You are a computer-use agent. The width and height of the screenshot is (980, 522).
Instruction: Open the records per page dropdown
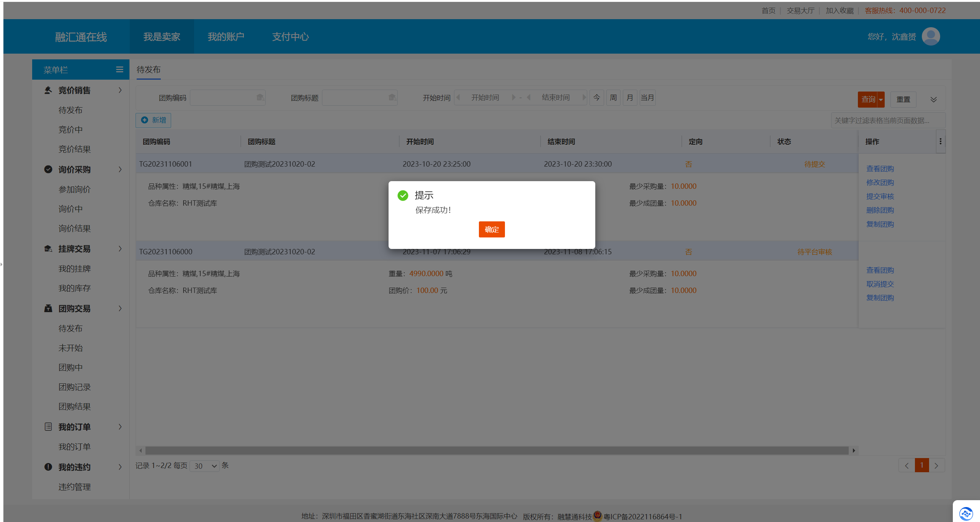point(205,466)
